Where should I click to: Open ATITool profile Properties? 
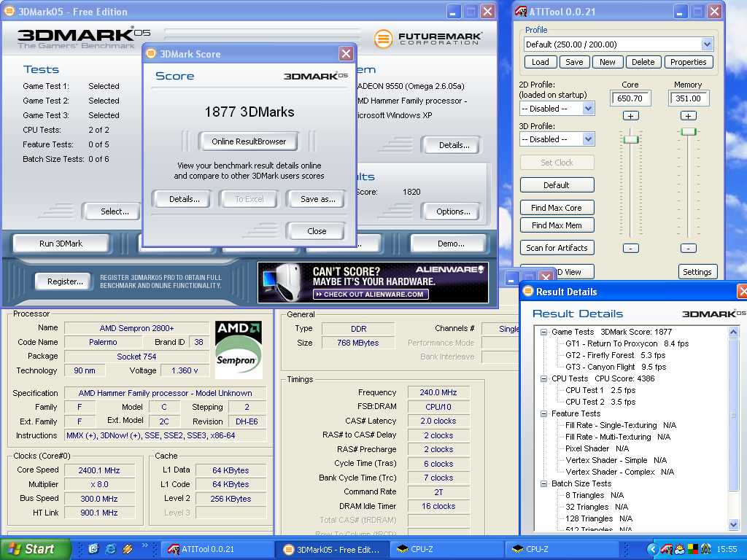point(688,62)
